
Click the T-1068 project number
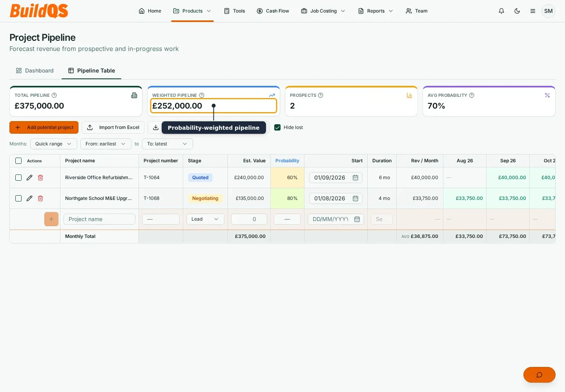pyautogui.click(x=151, y=198)
